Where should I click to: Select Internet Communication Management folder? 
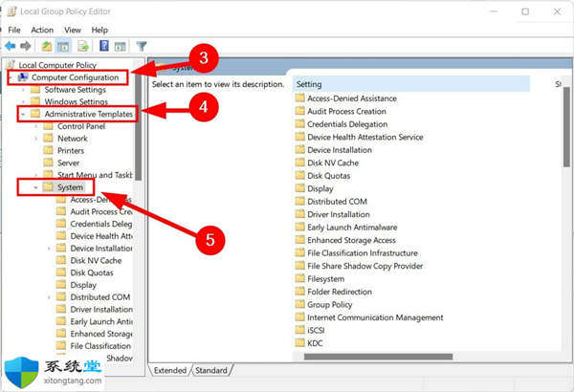[x=369, y=317]
